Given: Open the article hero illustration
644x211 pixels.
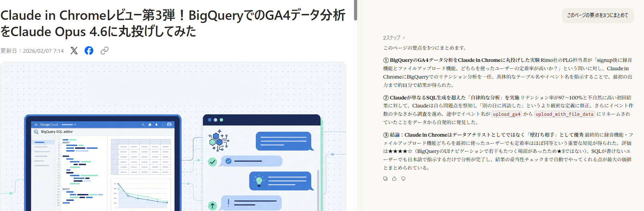Looking at the screenshot, I should tap(173, 137).
